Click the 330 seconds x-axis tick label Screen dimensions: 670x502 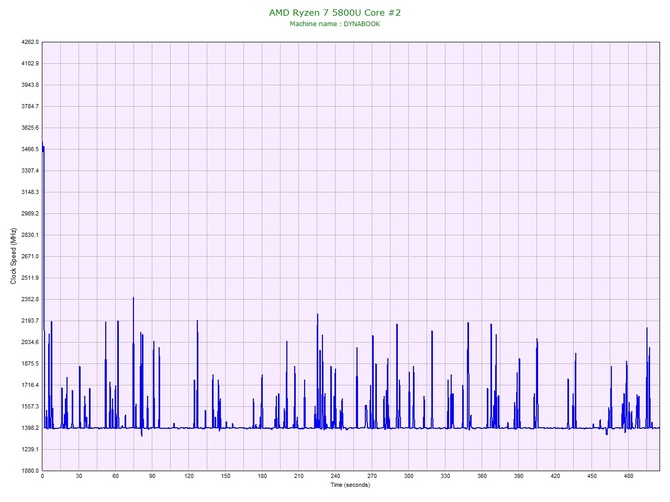tap(445, 476)
